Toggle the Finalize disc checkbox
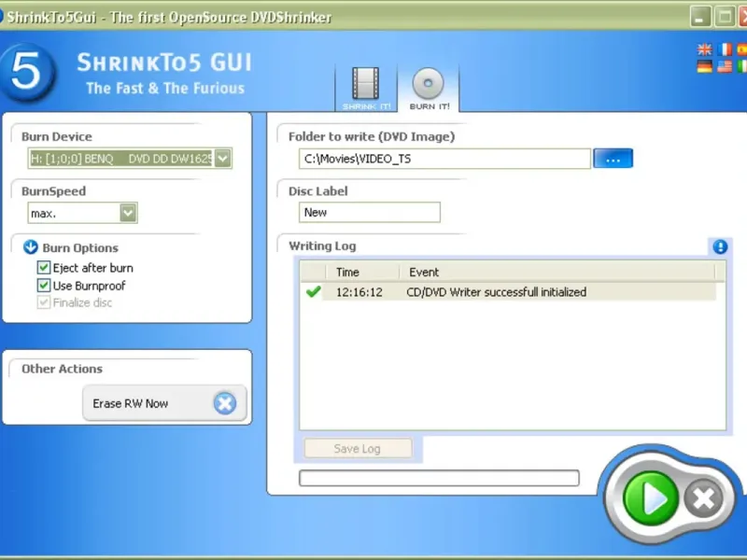This screenshot has width=747, height=560. pos(43,302)
